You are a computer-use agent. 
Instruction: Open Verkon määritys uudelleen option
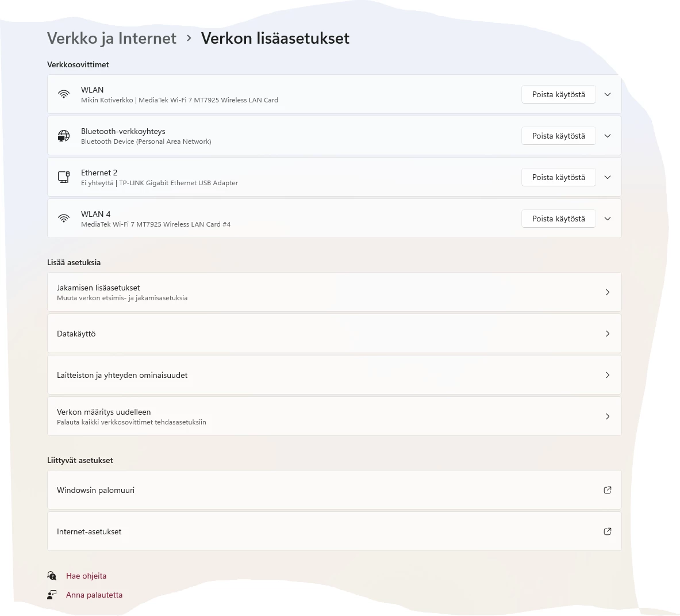tap(334, 416)
